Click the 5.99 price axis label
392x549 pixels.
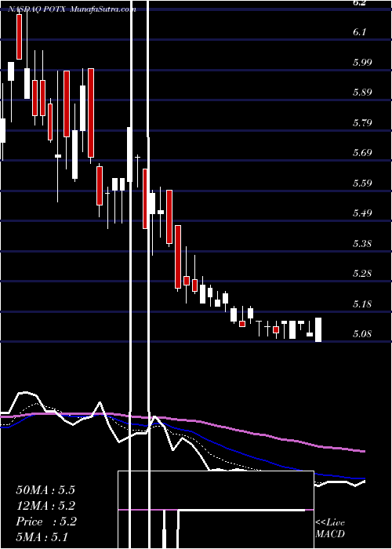click(362, 62)
